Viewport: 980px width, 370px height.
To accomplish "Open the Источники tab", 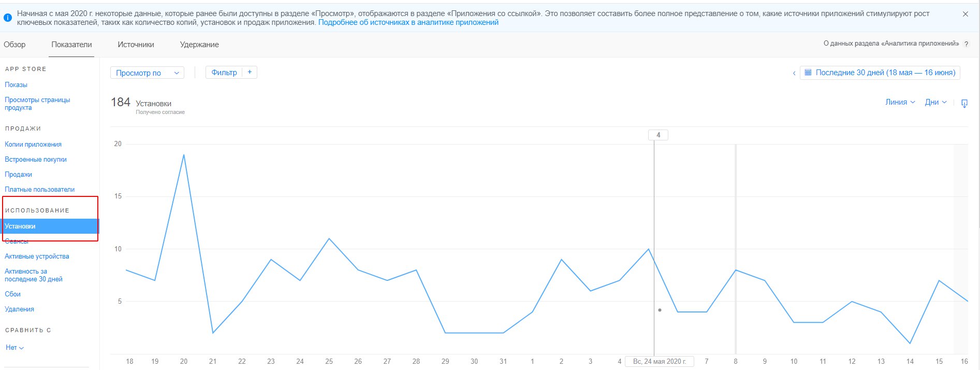I will [x=136, y=45].
